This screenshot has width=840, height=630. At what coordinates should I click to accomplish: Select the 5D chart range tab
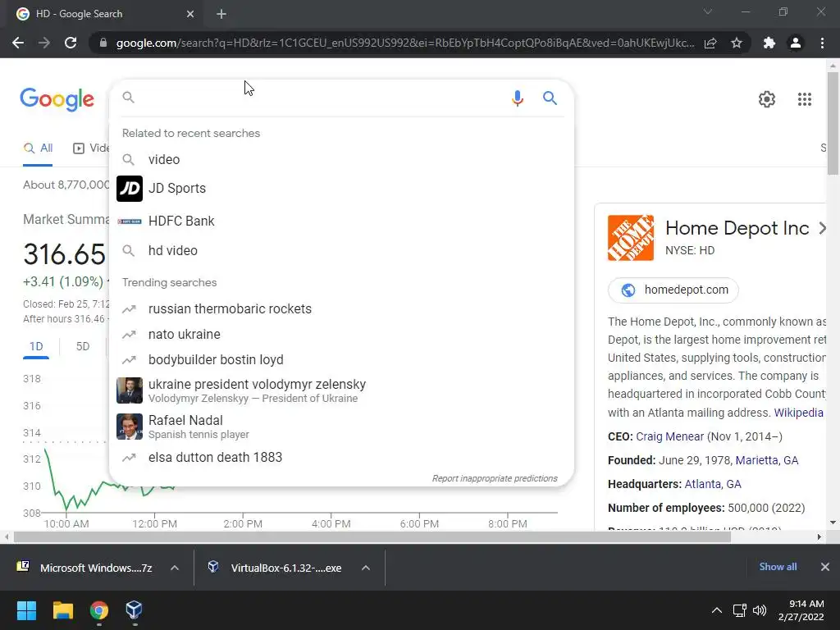tap(83, 347)
